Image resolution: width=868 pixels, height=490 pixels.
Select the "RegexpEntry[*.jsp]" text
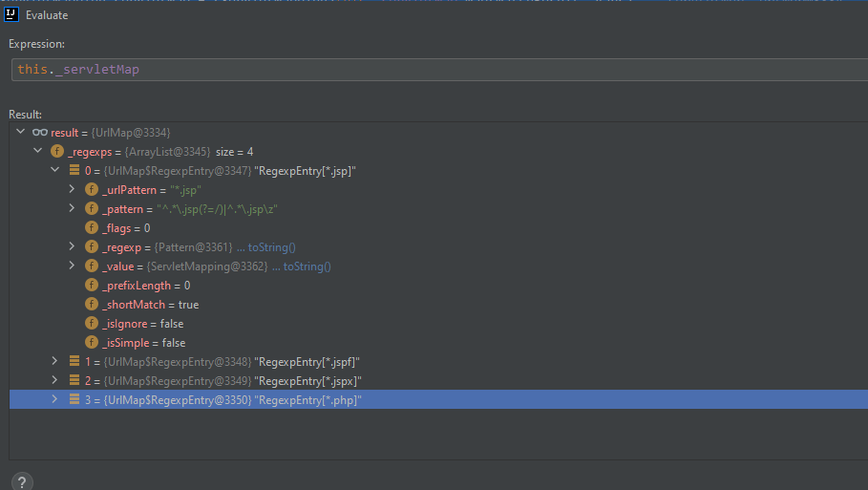pos(305,171)
